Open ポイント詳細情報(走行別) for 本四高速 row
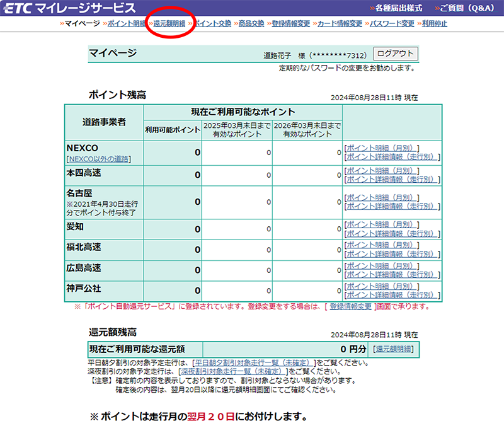Screen dimensions: 504x433 (x=392, y=180)
